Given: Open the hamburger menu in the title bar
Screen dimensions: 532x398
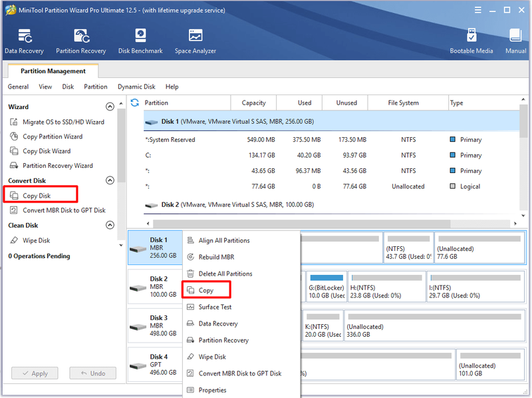Looking at the screenshot, I should [477, 10].
